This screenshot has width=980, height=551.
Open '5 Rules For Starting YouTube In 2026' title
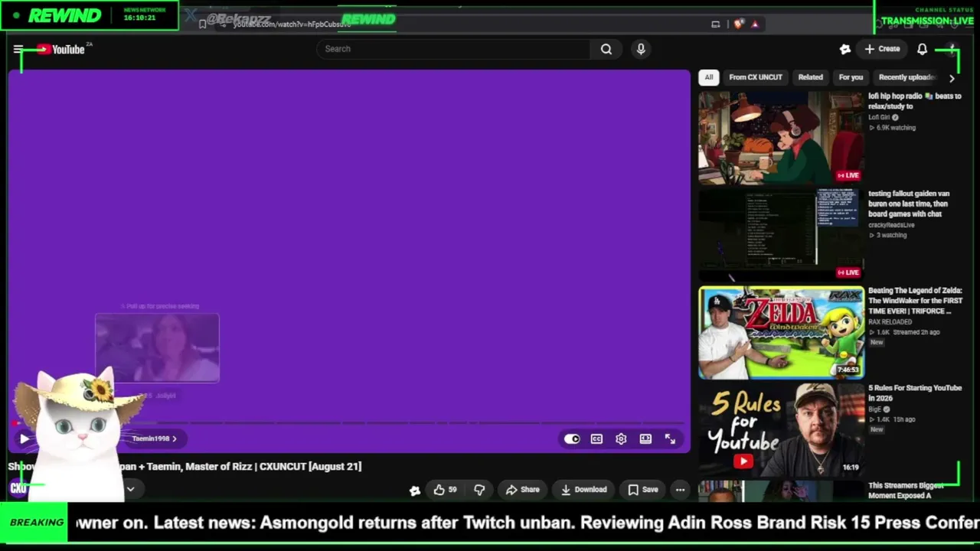pyautogui.click(x=915, y=393)
